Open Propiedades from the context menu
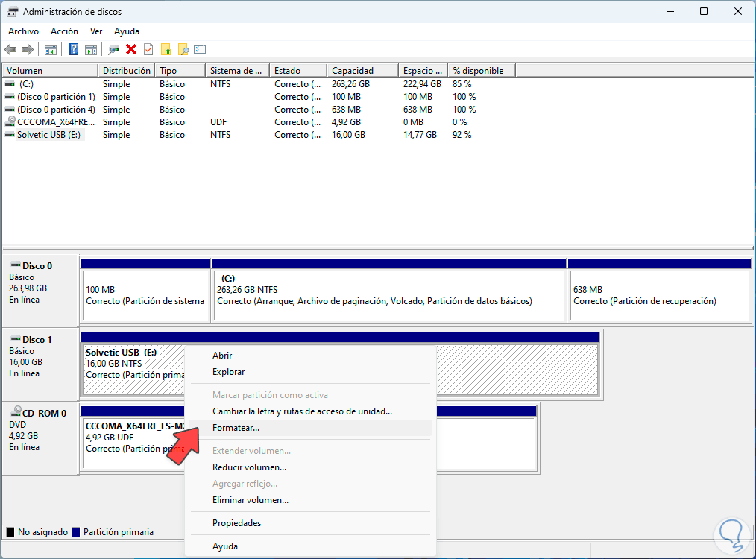The image size is (756, 559). (311, 523)
